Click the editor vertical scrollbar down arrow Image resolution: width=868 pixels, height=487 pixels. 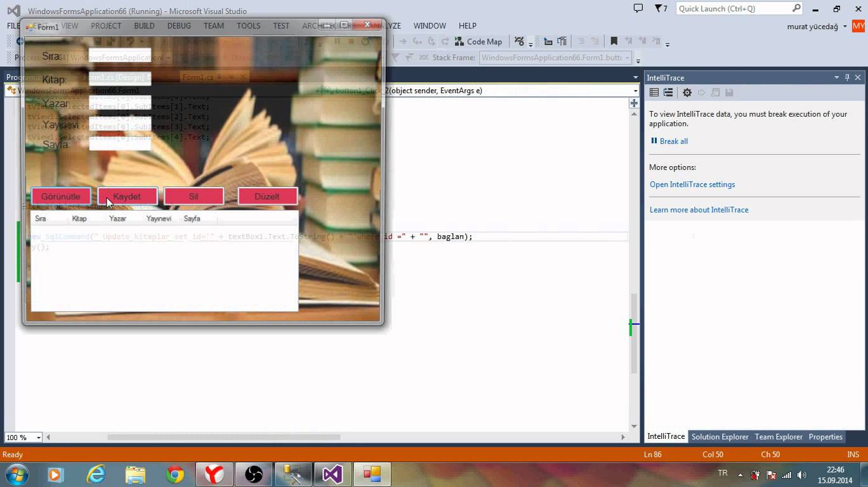point(634,427)
